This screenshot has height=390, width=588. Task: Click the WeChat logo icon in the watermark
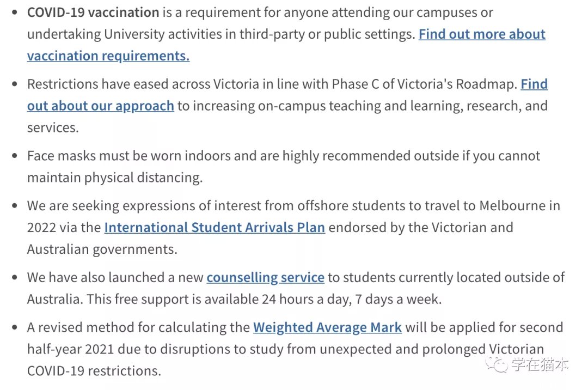pos(497,364)
